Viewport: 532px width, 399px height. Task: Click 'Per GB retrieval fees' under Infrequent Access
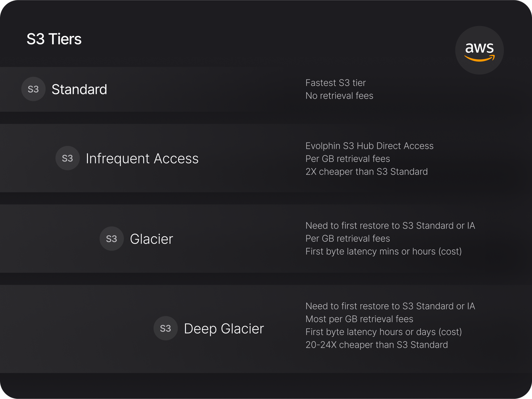347,159
